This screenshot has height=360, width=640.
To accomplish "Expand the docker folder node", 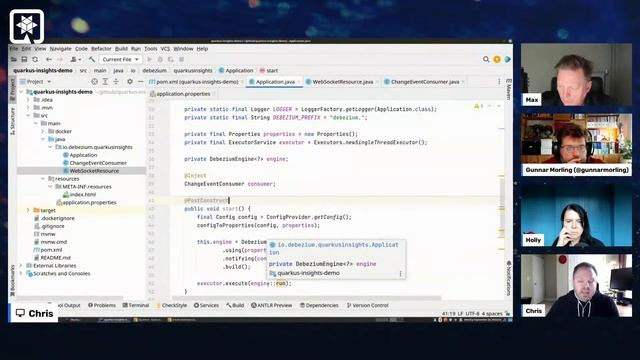I will (42, 131).
